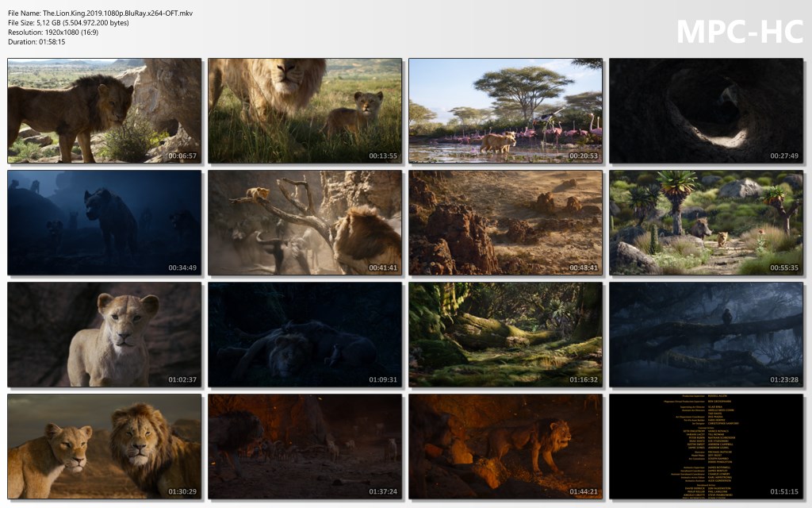812x508 pixels.
Task: Open the dark sleeping lion thumbnail at 01:09:31
Action: click(305, 334)
